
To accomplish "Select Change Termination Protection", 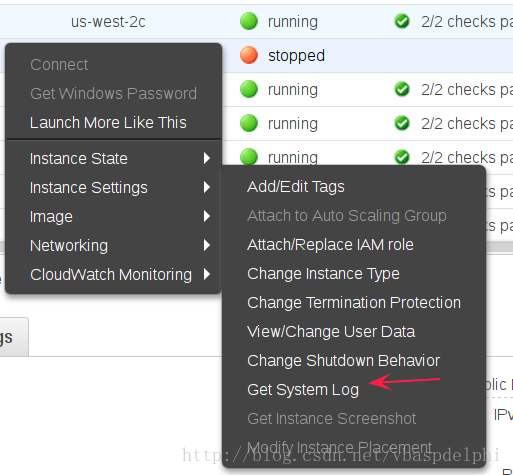I will pos(354,303).
